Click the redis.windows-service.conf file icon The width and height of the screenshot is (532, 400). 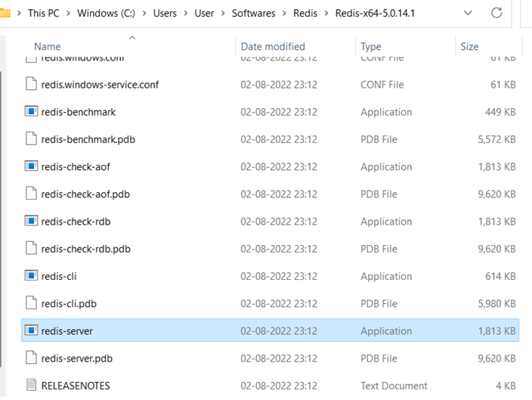(31, 84)
